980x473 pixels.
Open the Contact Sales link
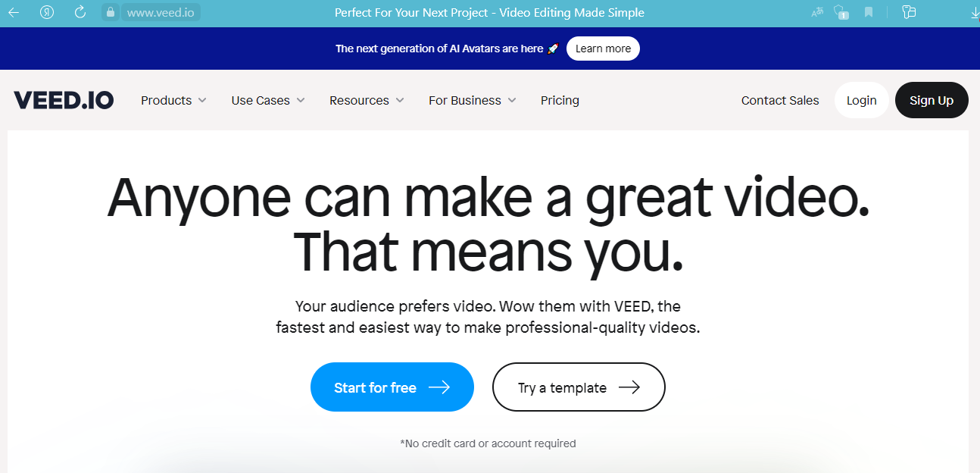(780, 100)
